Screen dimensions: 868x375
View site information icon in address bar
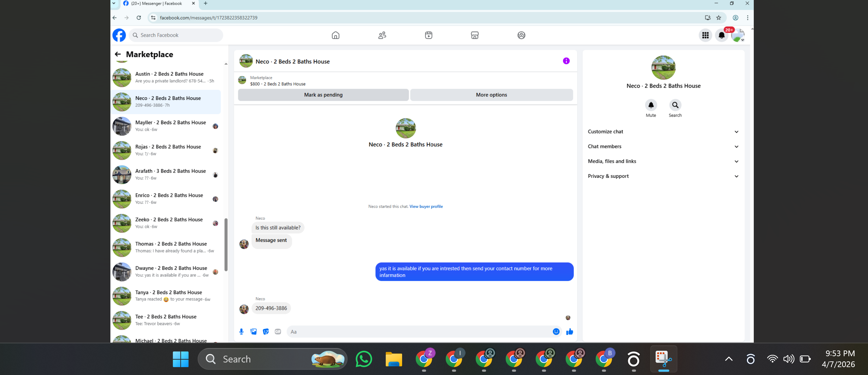[153, 17]
